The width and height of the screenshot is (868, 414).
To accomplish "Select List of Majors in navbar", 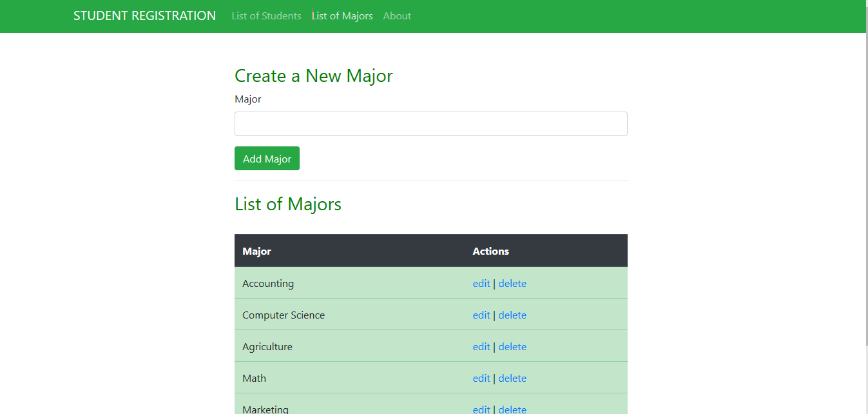I will click(342, 16).
